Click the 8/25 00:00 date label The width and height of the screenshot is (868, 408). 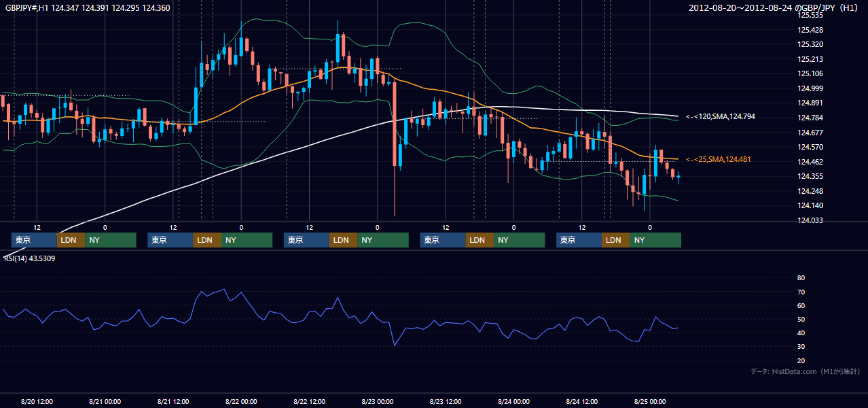pyautogui.click(x=650, y=401)
